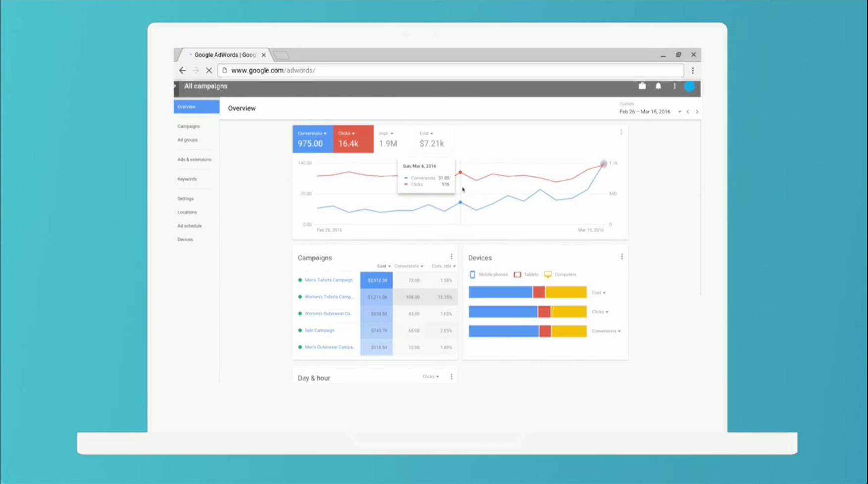This screenshot has width=868, height=484.
Task: Click the red tablets segment of Conversions bar
Action: pyautogui.click(x=545, y=331)
